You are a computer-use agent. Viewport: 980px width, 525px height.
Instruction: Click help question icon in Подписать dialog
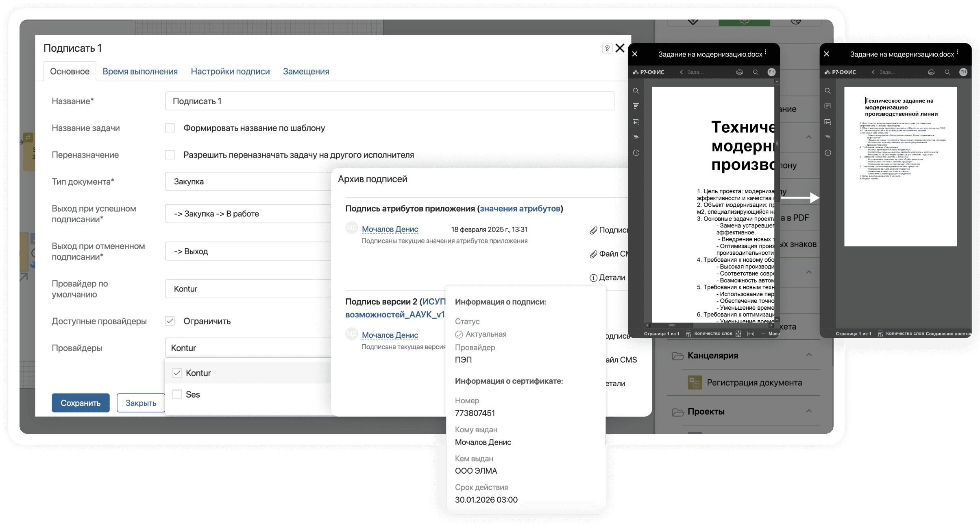(x=607, y=48)
